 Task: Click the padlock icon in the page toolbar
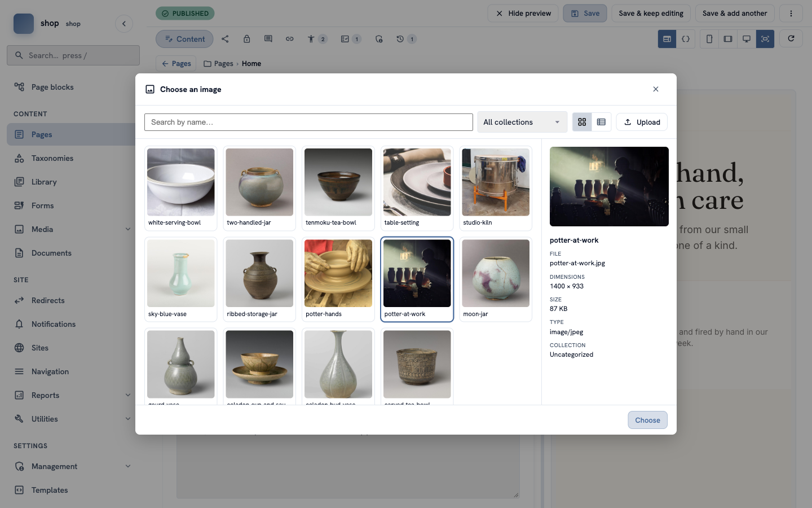click(x=246, y=39)
